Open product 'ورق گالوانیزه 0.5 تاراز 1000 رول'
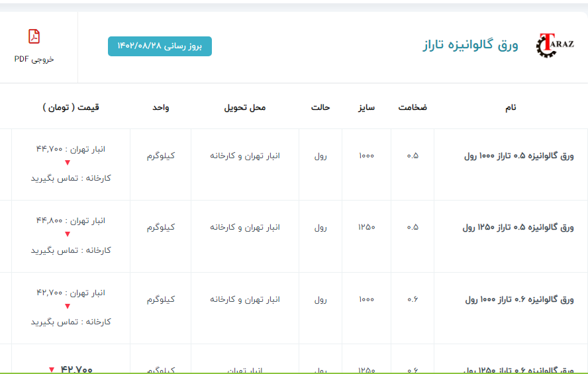 point(518,156)
